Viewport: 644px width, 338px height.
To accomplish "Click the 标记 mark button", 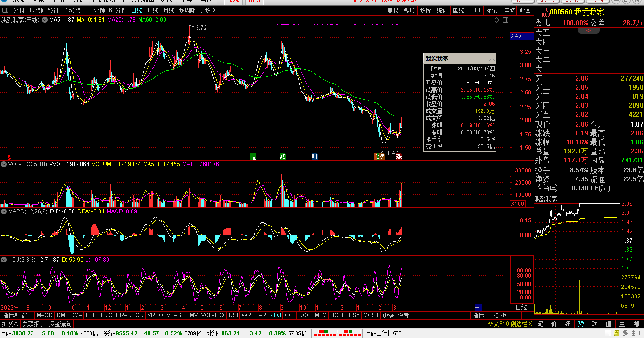I will [x=491, y=10].
